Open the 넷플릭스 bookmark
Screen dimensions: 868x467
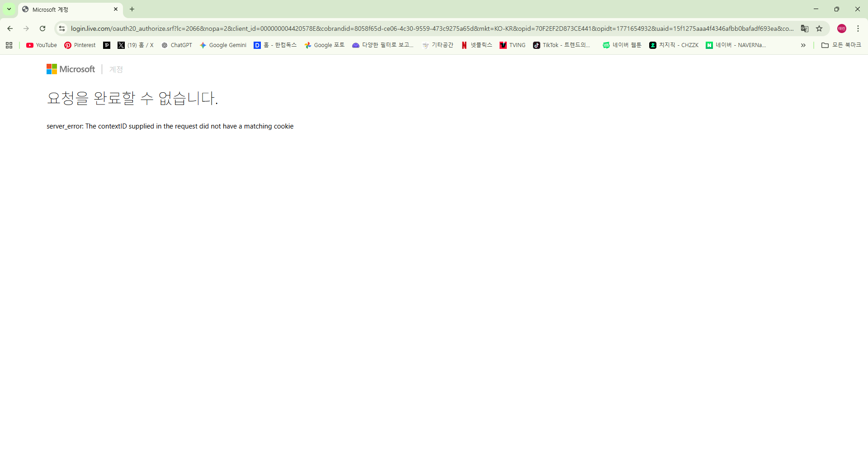476,45
